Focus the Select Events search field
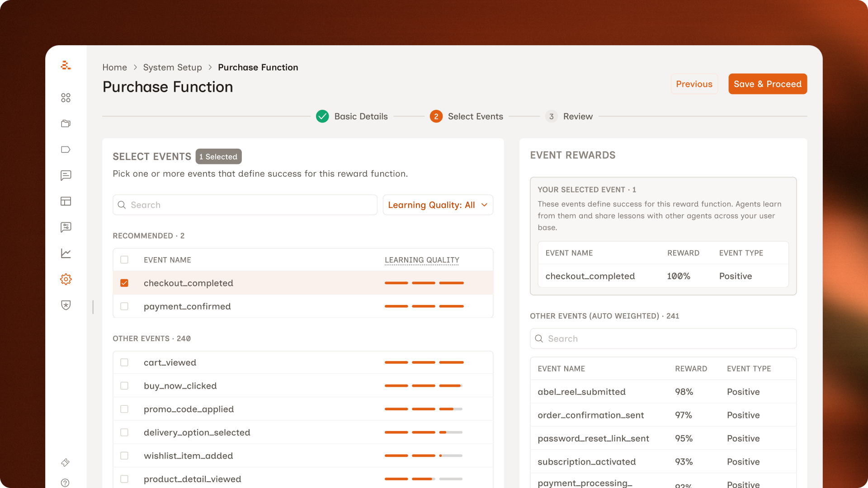This screenshot has width=868, height=488. (245, 205)
